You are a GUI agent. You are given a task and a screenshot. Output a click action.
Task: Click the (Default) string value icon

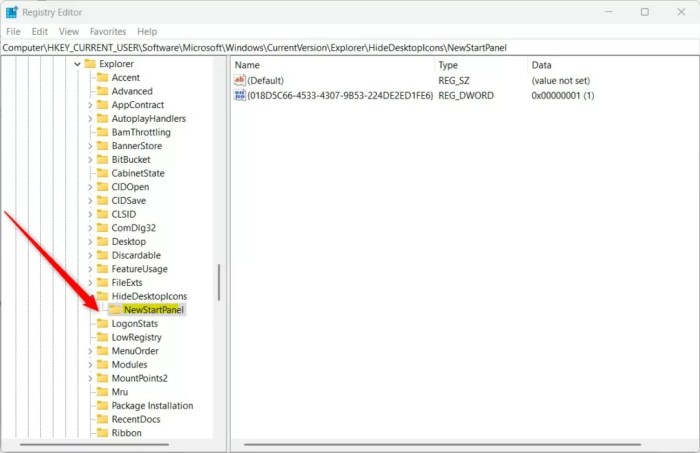point(240,80)
